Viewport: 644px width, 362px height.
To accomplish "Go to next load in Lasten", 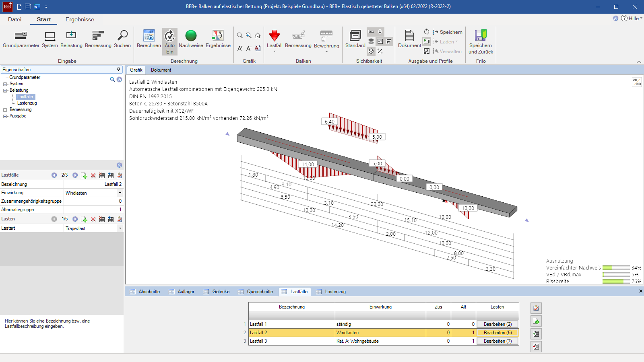I will point(75,219).
